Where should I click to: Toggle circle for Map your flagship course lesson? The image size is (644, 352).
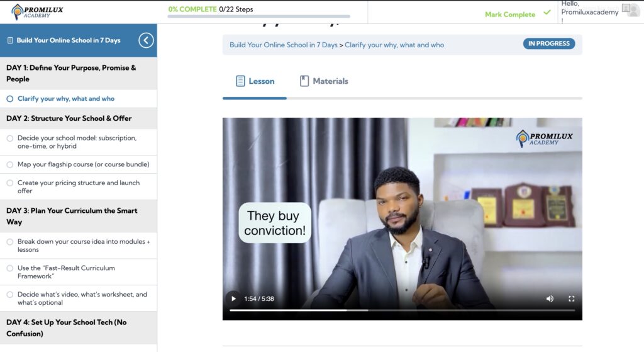tap(10, 164)
